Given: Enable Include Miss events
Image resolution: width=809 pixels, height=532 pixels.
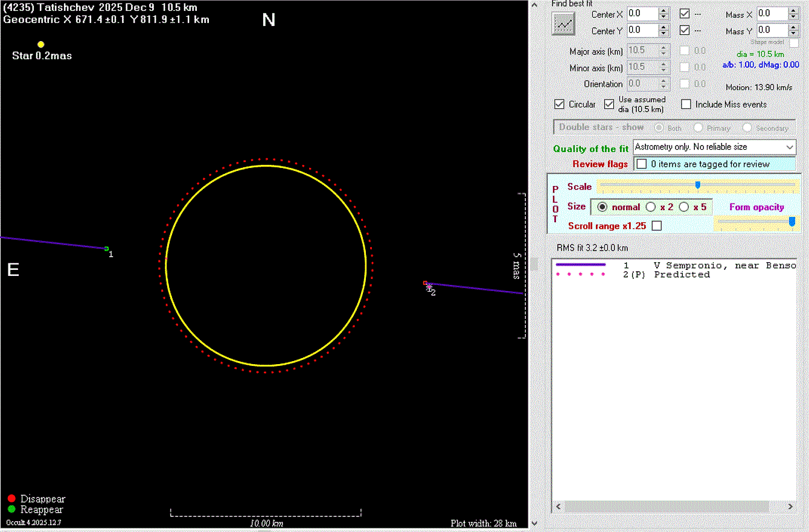Looking at the screenshot, I should [686, 104].
